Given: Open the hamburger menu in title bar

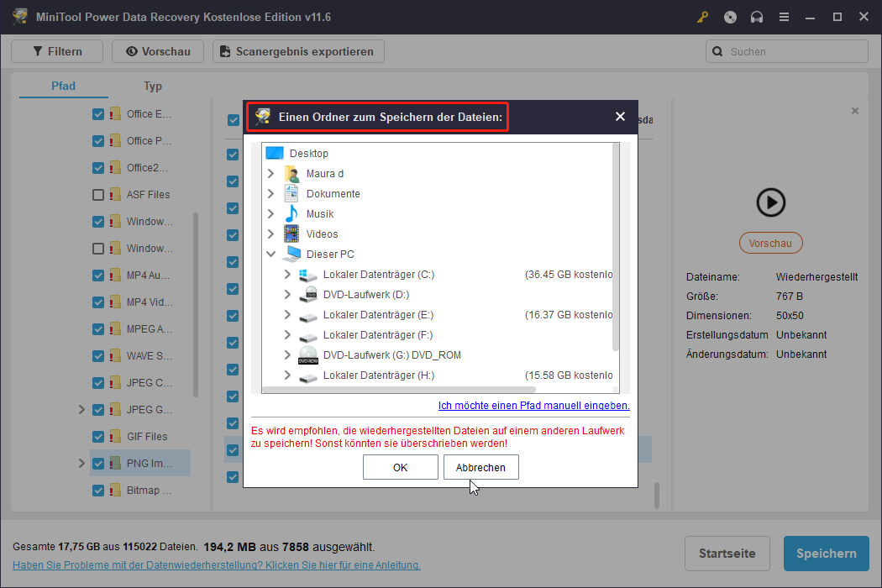Looking at the screenshot, I should (x=784, y=18).
